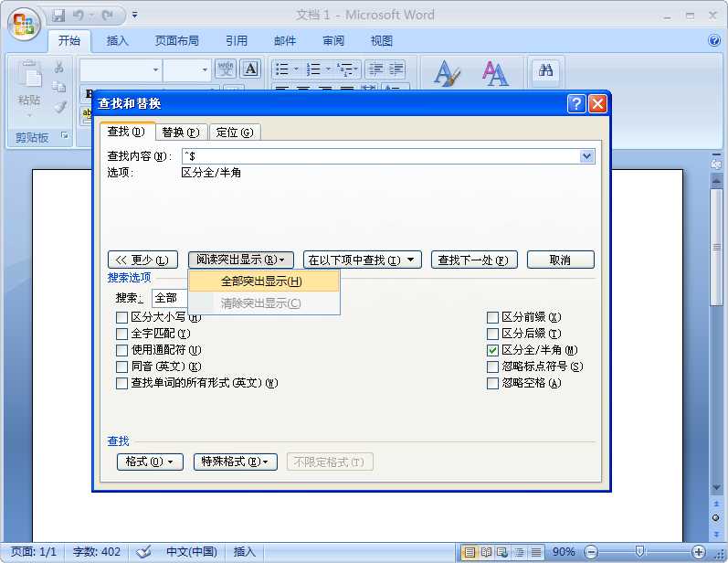Screen dimensions: 728x563
Task: Click the 取消 button
Action: 561,260
